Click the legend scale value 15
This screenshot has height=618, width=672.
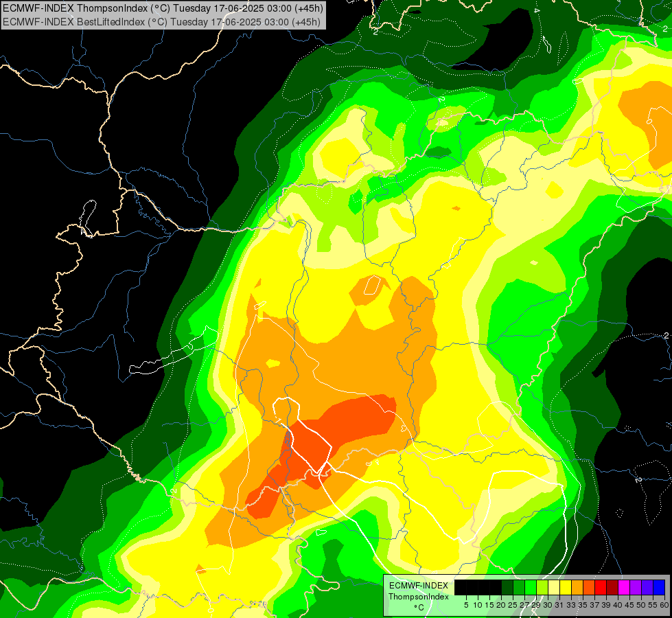pyautogui.click(x=489, y=605)
